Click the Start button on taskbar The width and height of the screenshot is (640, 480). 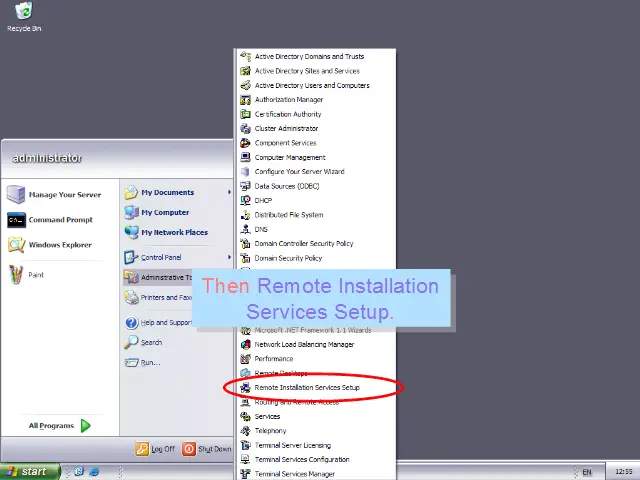(29, 471)
